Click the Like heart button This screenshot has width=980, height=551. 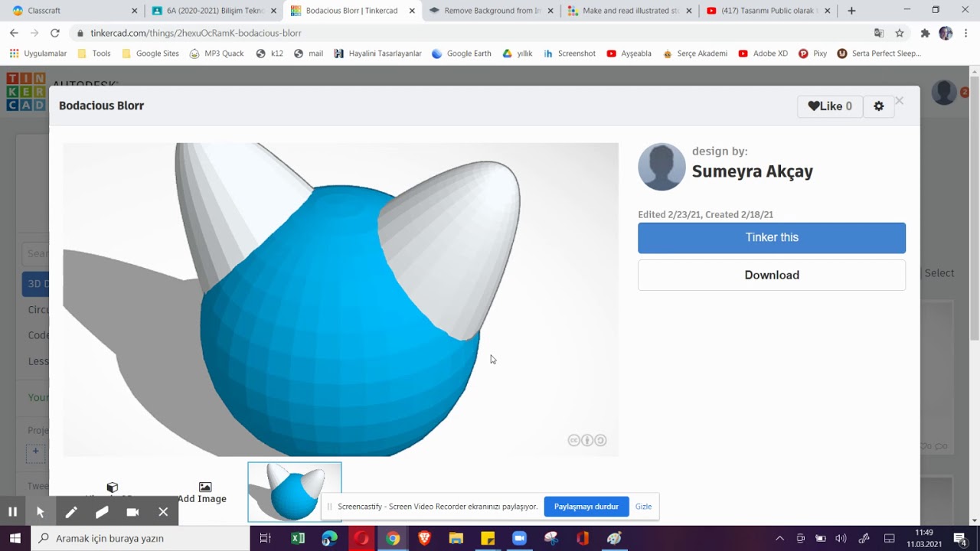(x=830, y=106)
